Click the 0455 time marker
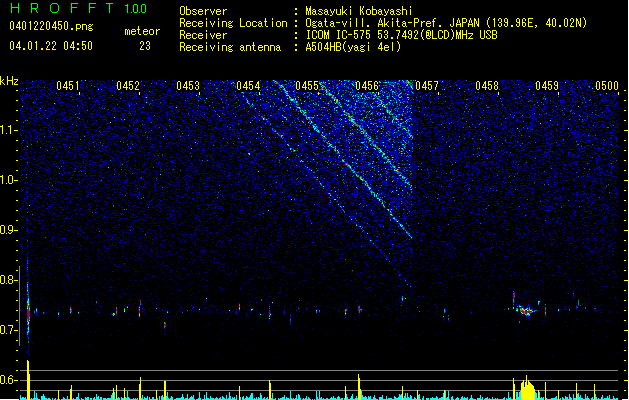This screenshot has width=629, height=400. pyautogui.click(x=307, y=85)
